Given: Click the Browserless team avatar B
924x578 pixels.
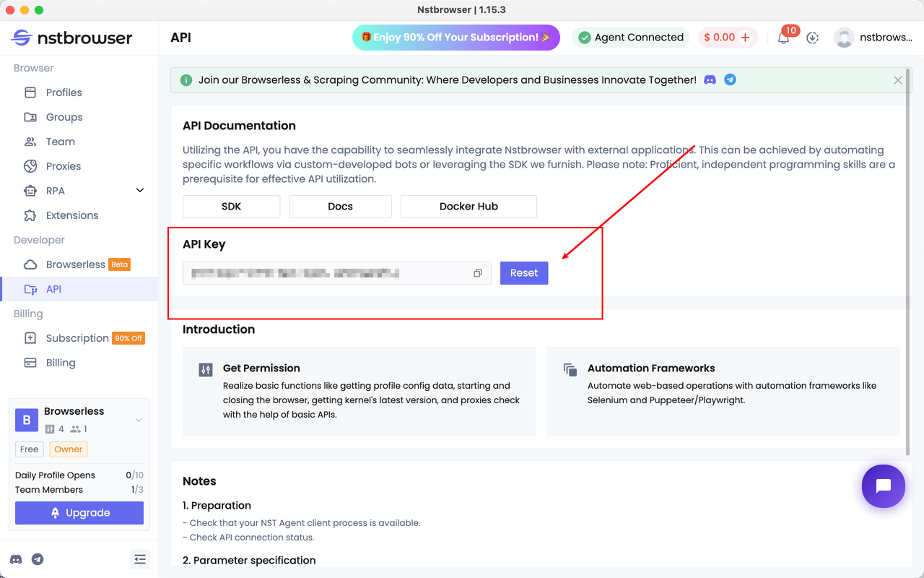Looking at the screenshot, I should tap(27, 420).
